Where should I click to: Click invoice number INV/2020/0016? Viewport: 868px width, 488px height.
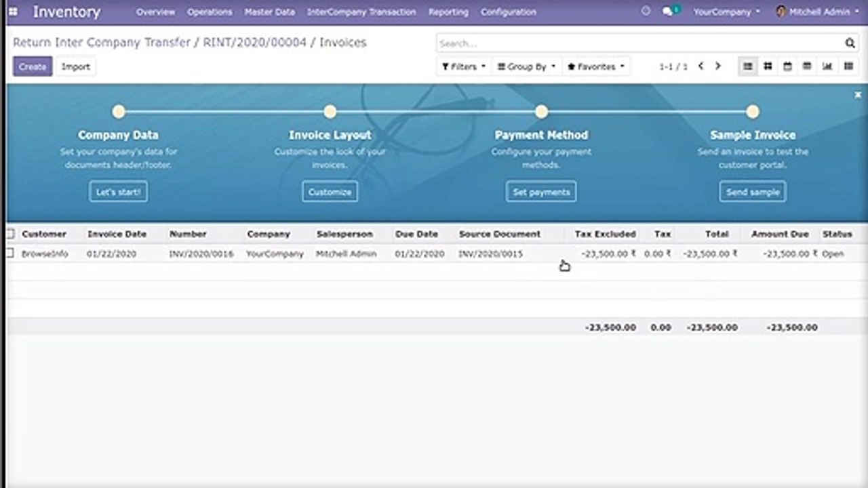click(201, 253)
